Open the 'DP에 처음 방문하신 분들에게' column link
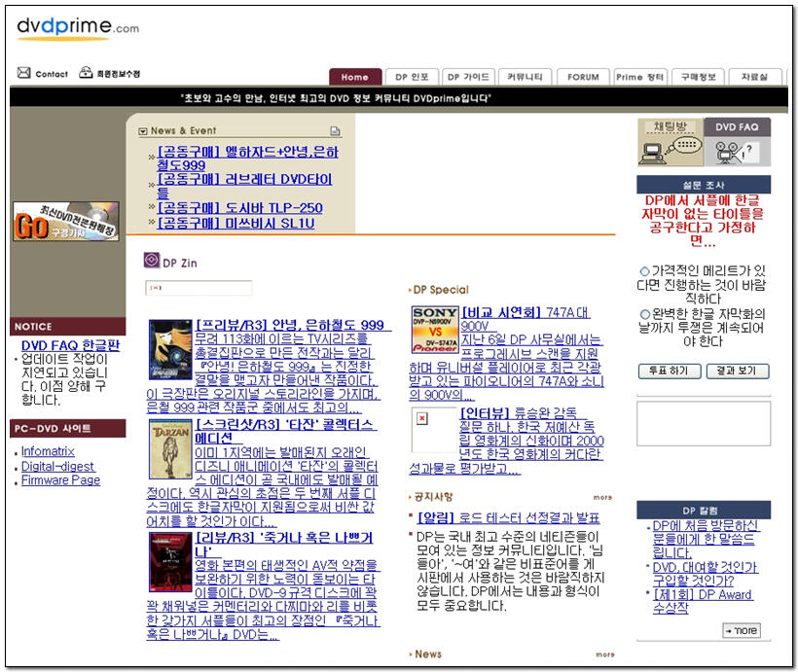The width and height of the screenshot is (798, 672). coord(705,539)
